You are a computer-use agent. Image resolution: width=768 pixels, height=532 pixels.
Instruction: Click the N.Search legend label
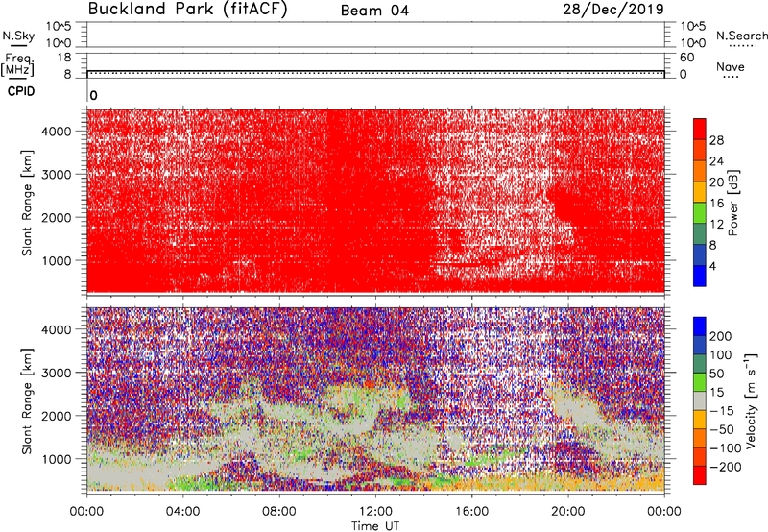pyautogui.click(x=741, y=36)
